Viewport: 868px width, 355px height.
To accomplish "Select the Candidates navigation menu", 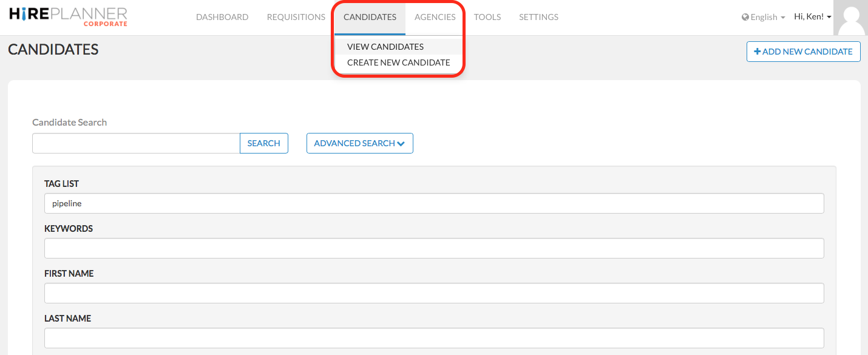I will pos(370,17).
